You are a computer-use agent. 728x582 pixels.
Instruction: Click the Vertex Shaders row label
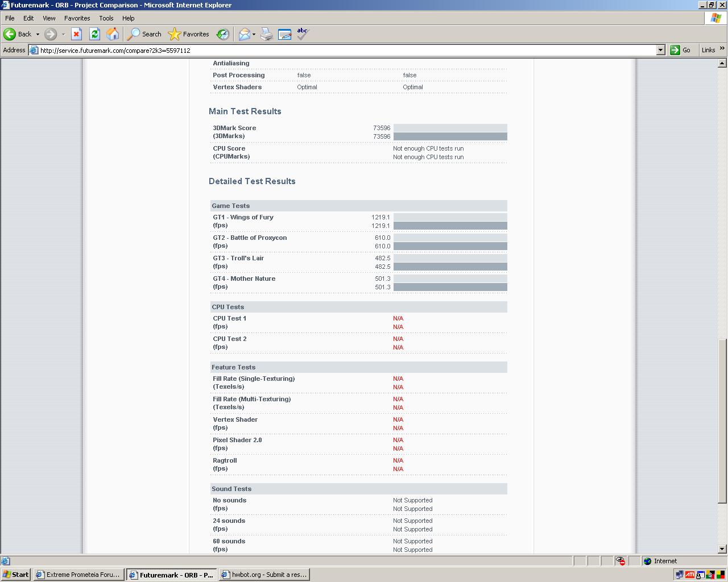click(237, 87)
